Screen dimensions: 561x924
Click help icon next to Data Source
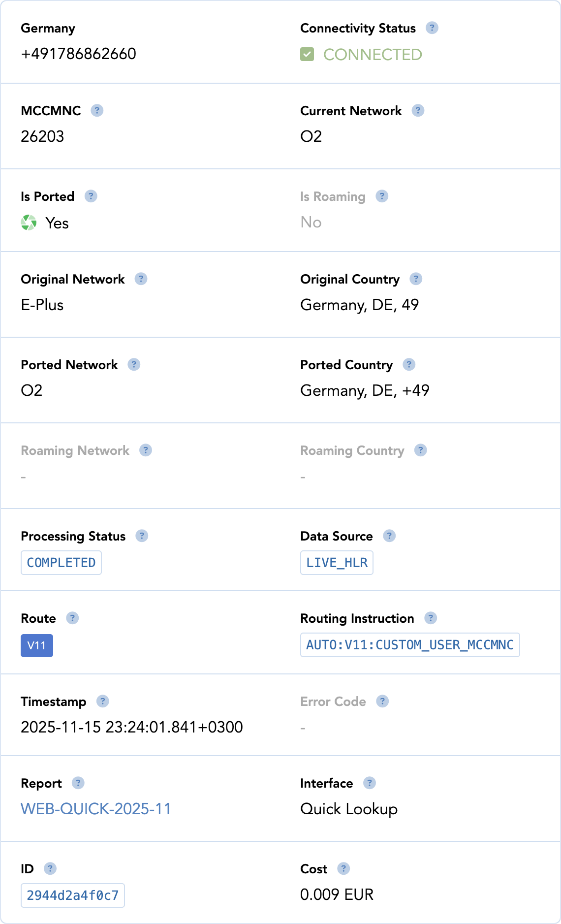tap(389, 536)
